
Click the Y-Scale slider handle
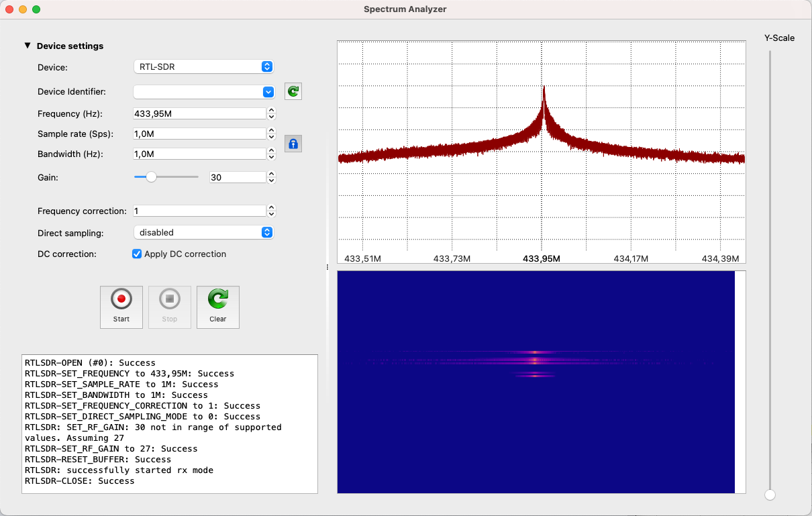click(770, 495)
